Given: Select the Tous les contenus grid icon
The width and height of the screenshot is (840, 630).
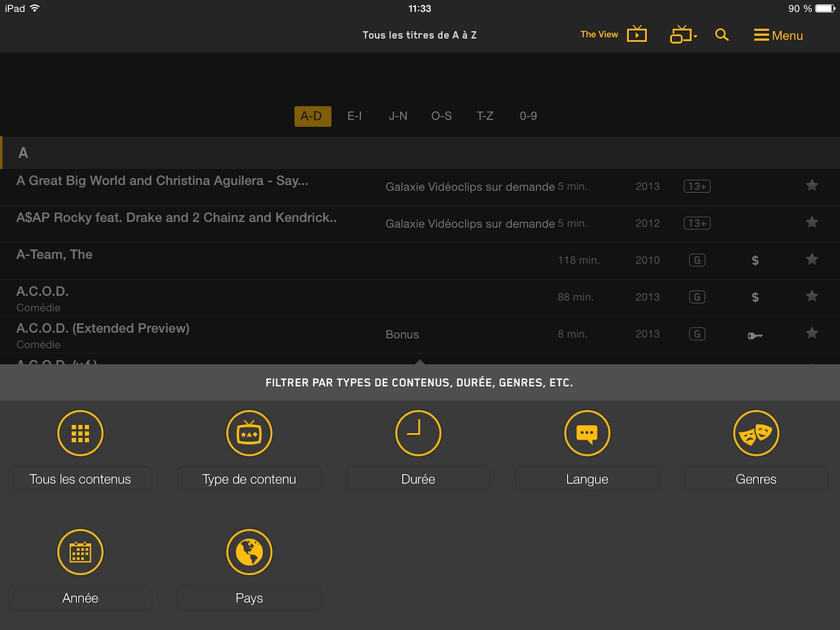Looking at the screenshot, I should pos(80,433).
